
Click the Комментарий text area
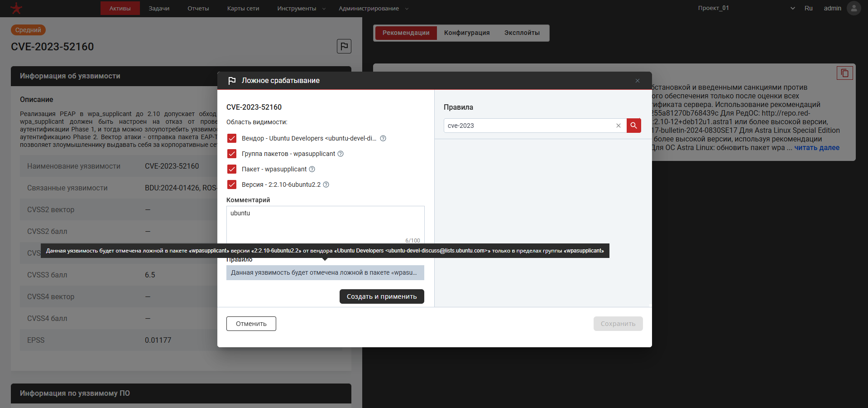pyautogui.click(x=325, y=225)
